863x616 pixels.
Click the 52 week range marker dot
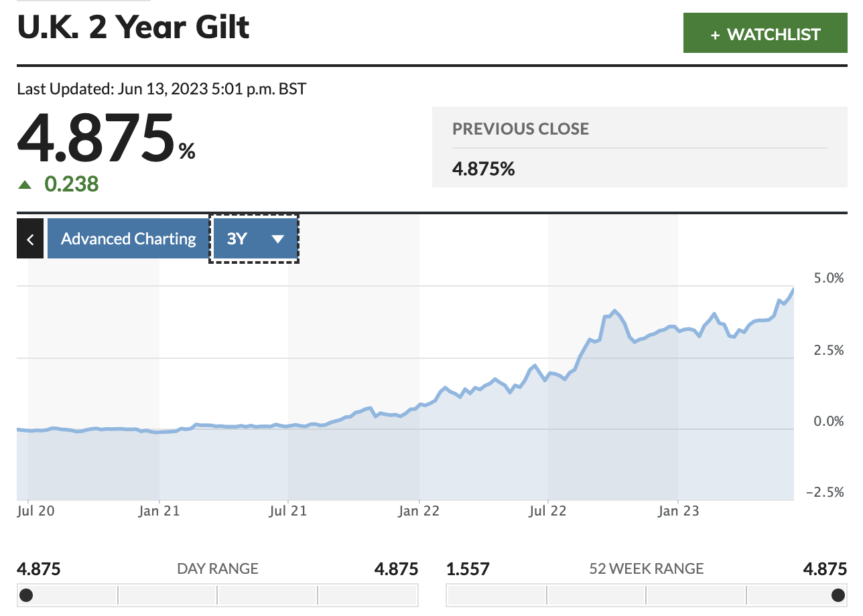pyautogui.click(x=838, y=595)
